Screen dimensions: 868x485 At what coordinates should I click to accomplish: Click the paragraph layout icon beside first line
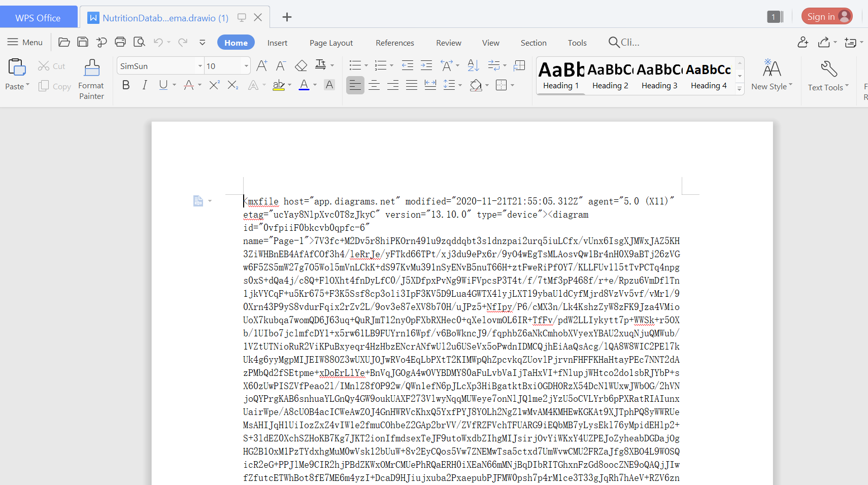pos(198,201)
